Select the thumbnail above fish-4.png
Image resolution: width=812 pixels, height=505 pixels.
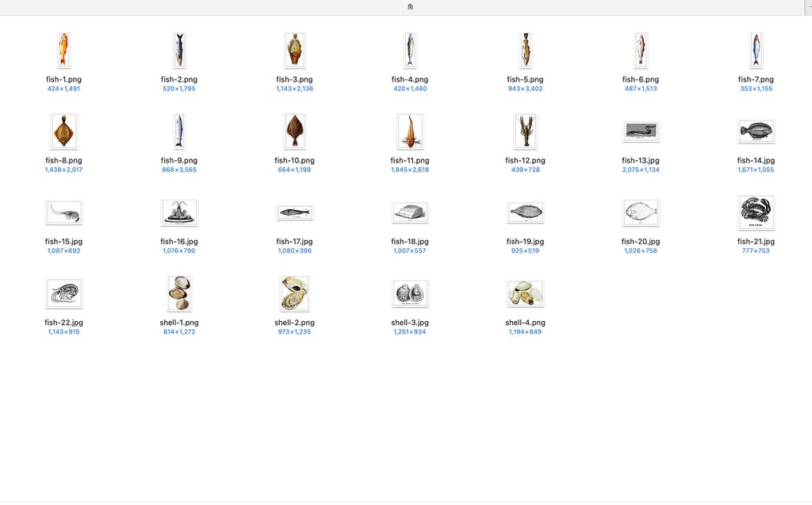click(410, 50)
